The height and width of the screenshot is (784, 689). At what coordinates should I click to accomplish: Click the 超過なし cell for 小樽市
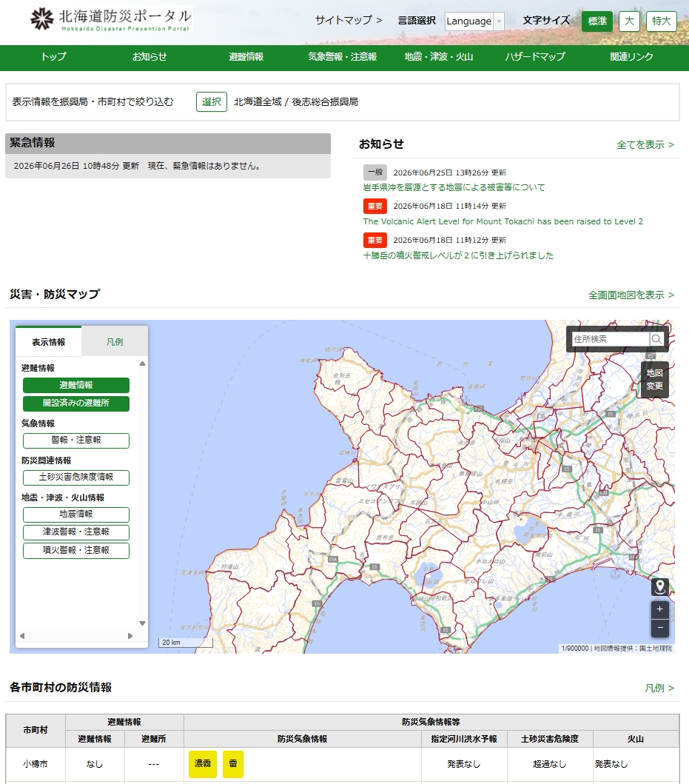(x=550, y=764)
